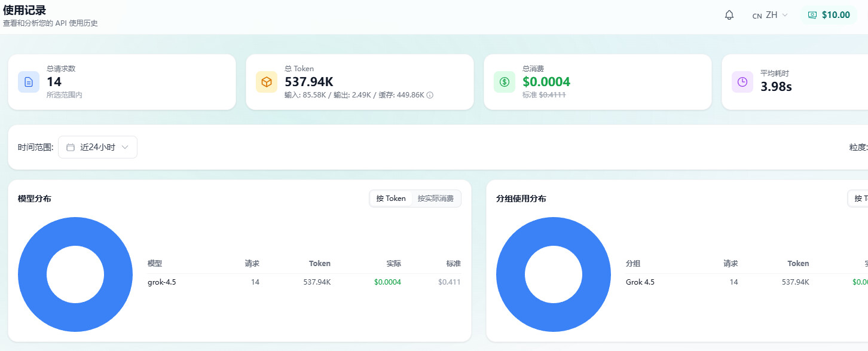Click the total cost dollar icon

505,82
